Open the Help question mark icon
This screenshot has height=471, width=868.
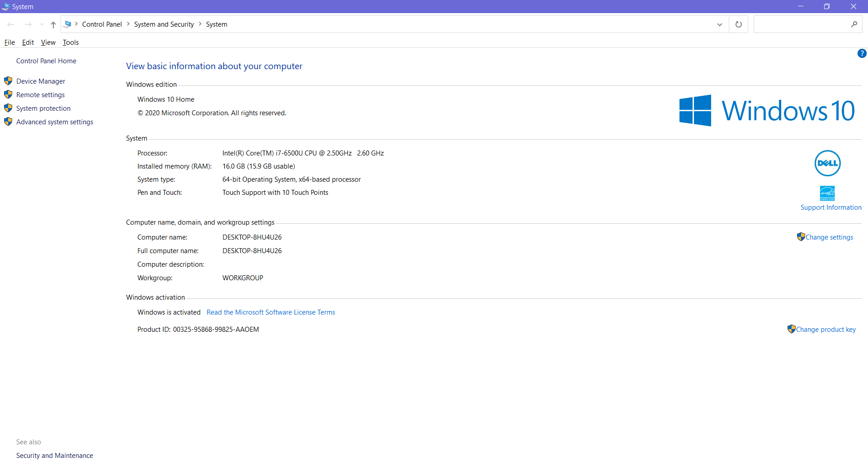click(x=862, y=53)
